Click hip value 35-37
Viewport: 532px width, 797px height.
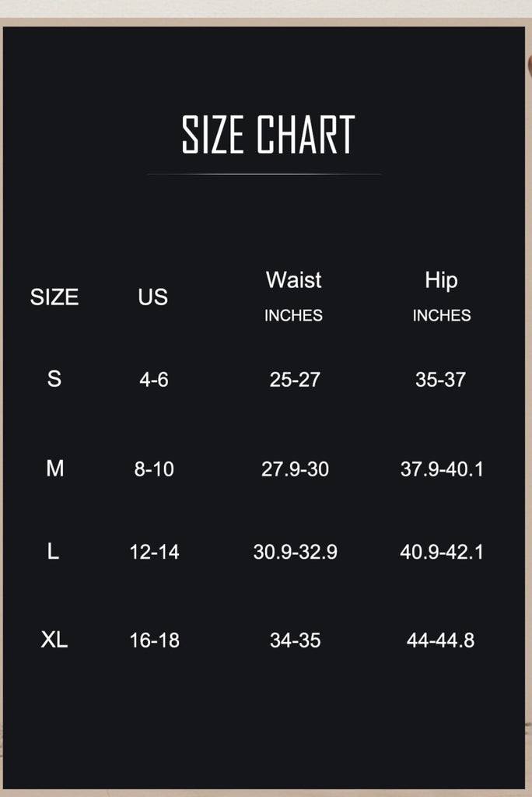(440, 380)
